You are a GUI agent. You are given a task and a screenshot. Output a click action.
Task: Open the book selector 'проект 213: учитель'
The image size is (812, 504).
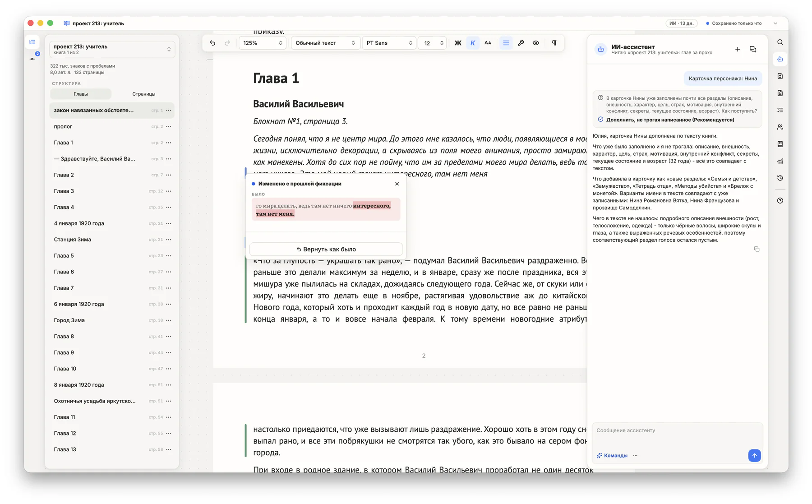click(112, 49)
